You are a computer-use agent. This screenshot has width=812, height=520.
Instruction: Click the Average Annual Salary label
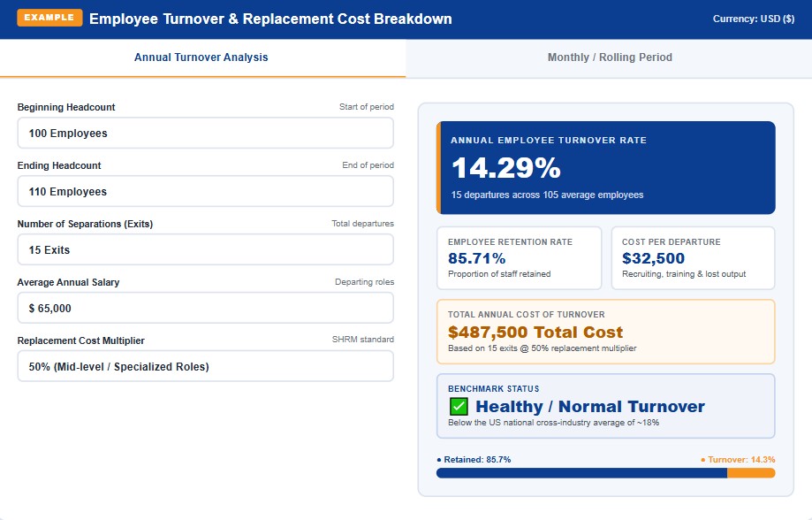tap(68, 283)
